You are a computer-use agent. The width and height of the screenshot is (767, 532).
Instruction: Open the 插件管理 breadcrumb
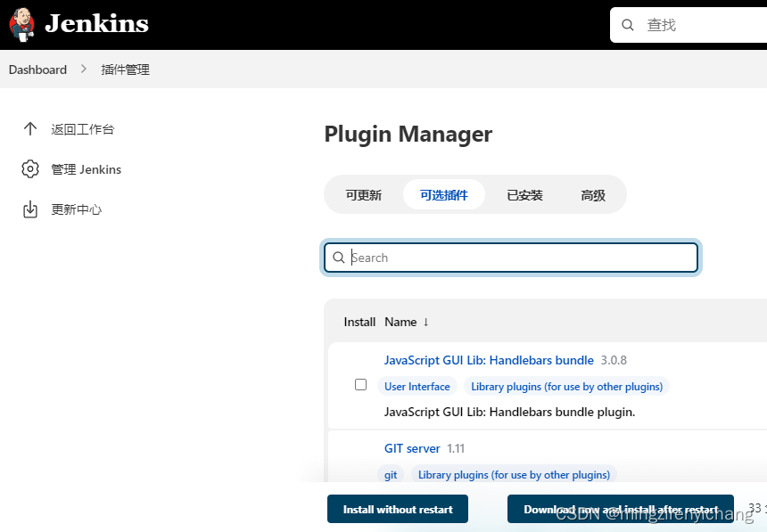point(125,70)
